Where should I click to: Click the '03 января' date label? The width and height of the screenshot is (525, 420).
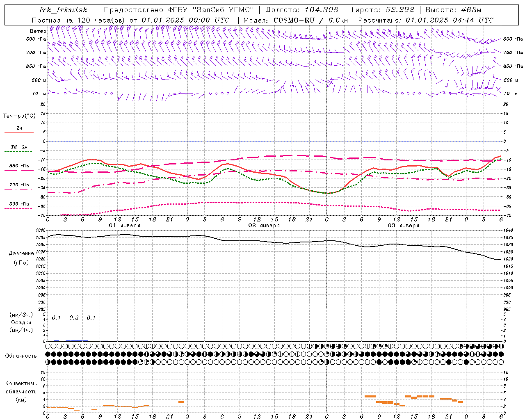click(403, 226)
